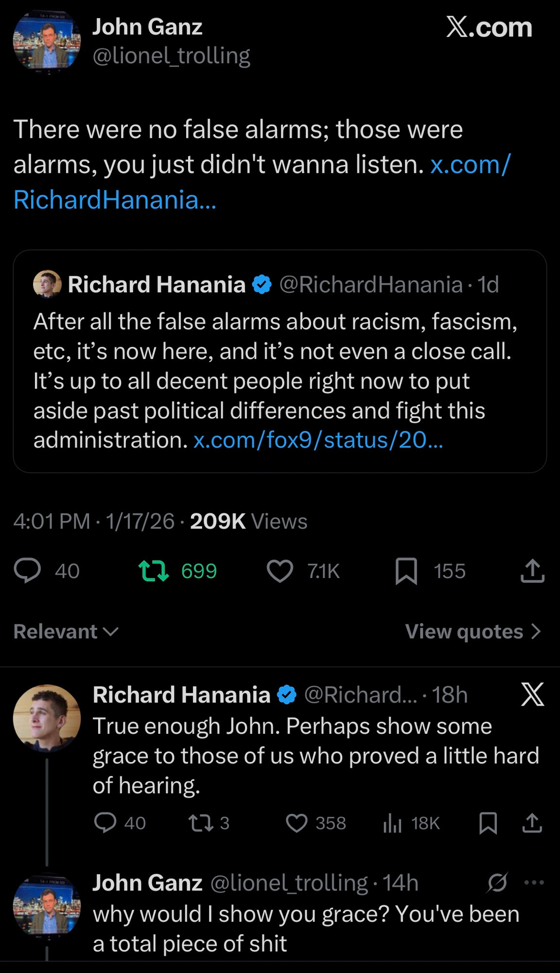View analytics of Hanania's reply
This screenshot has height=973, width=560.
click(392, 823)
